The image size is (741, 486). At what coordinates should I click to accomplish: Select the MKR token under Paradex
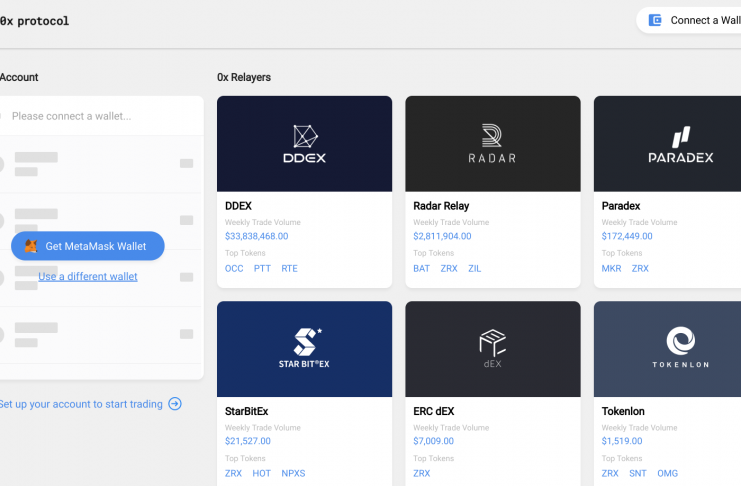point(612,269)
